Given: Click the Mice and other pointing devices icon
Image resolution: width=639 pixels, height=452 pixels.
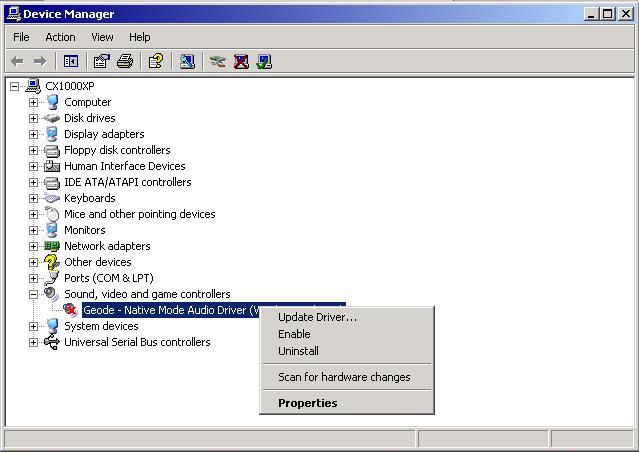Looking at the screenshot, I should 52,214.
